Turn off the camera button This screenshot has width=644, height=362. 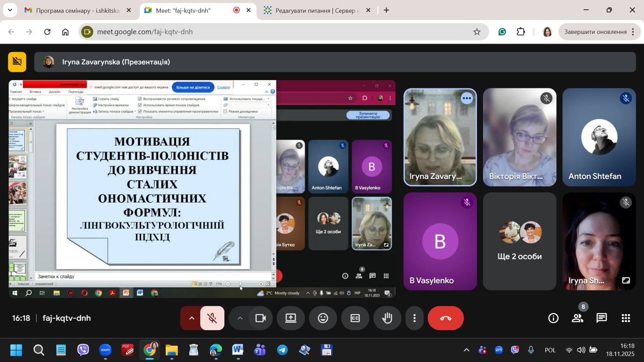(260, 318)
